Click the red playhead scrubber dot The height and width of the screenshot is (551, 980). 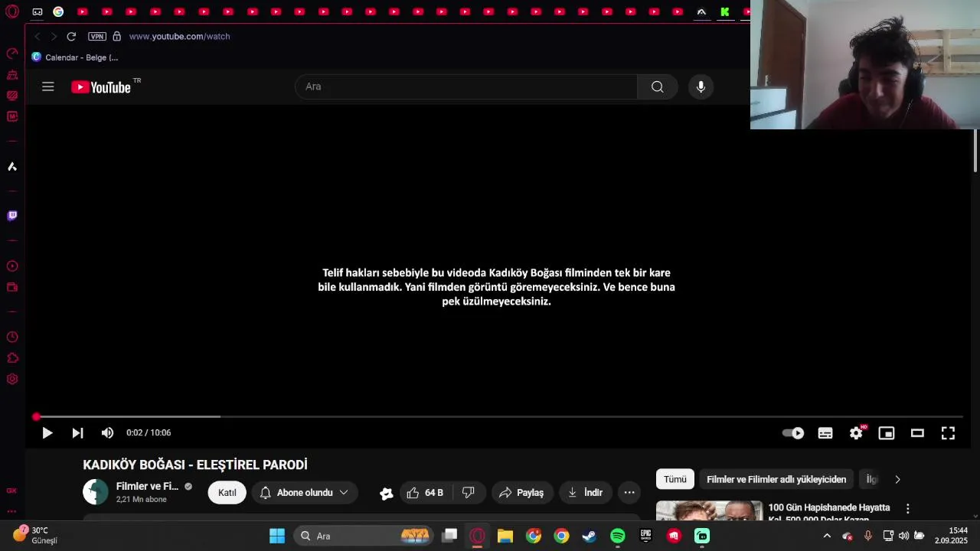[x=36, y=417]
